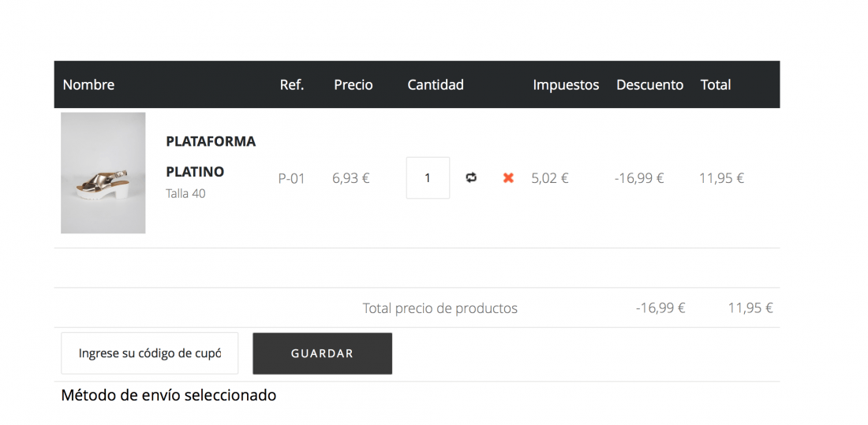868x425 pixels.
Task: Click the GUARDAR button
Action: point(322,353)
